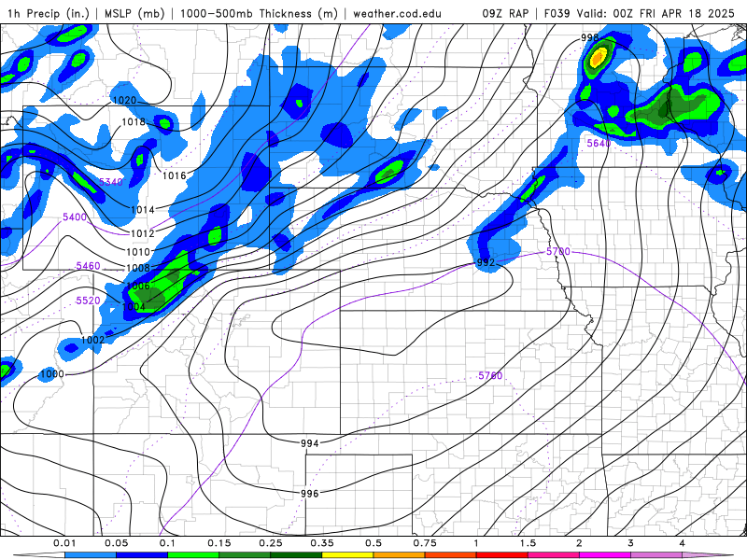
Task: Click the 1020 isobar label
Action: 124,101
